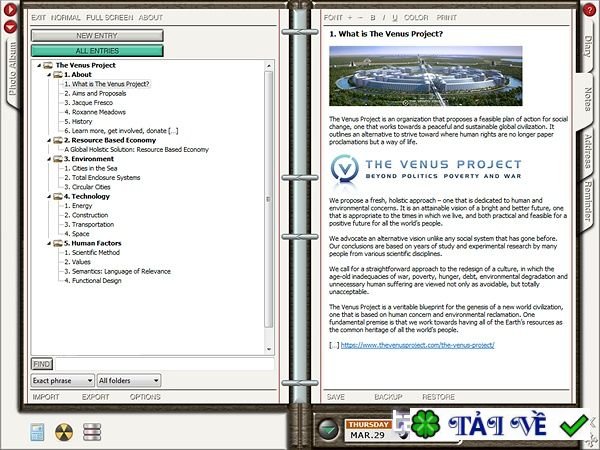The image size is (600, 450).
Task: Collapse the 3. Environment folder
Action: (x=49, y=159)
